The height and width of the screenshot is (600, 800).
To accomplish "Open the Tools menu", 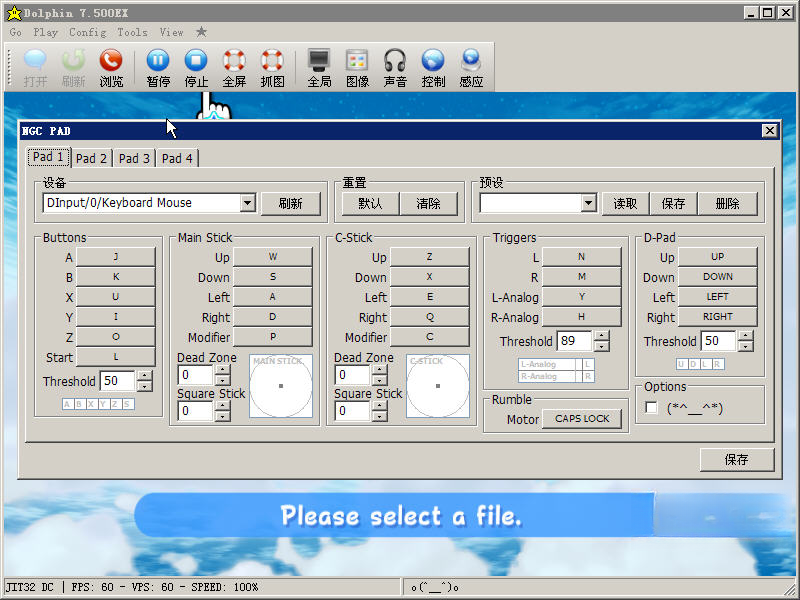I will tap(132, 32).
